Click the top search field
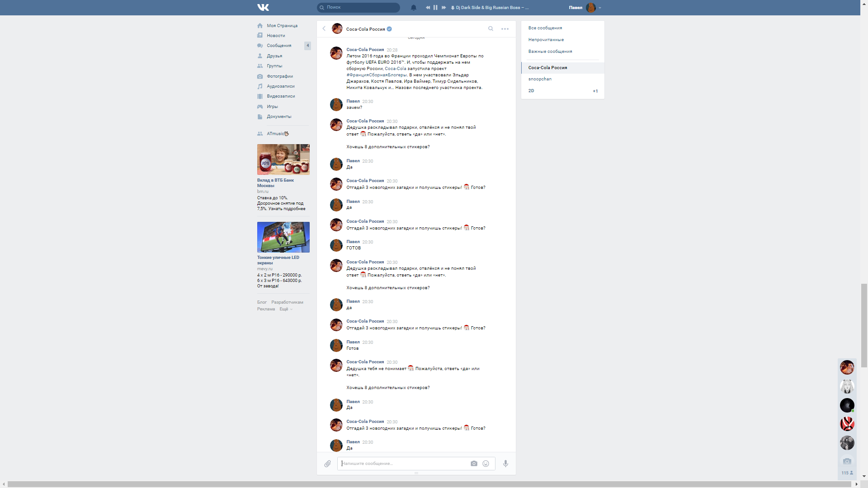Screen dimensions: 868x488 359,7
